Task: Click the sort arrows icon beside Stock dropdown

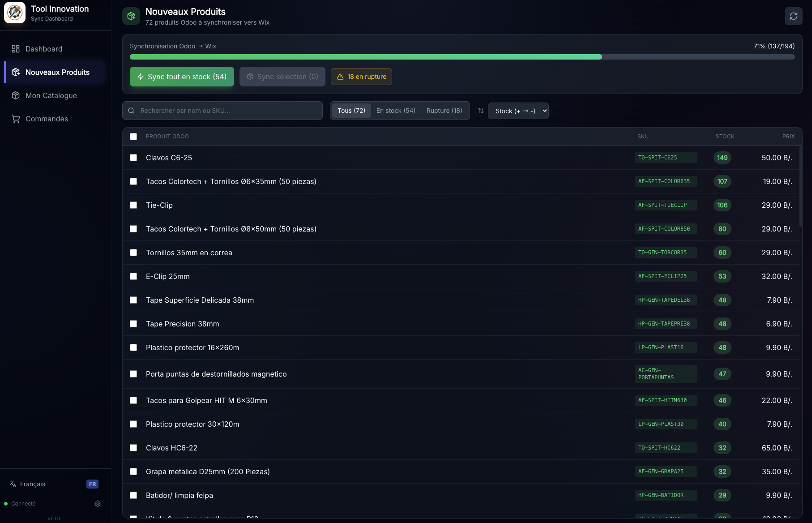Action: pyautogui.click(x=480, y=111)
